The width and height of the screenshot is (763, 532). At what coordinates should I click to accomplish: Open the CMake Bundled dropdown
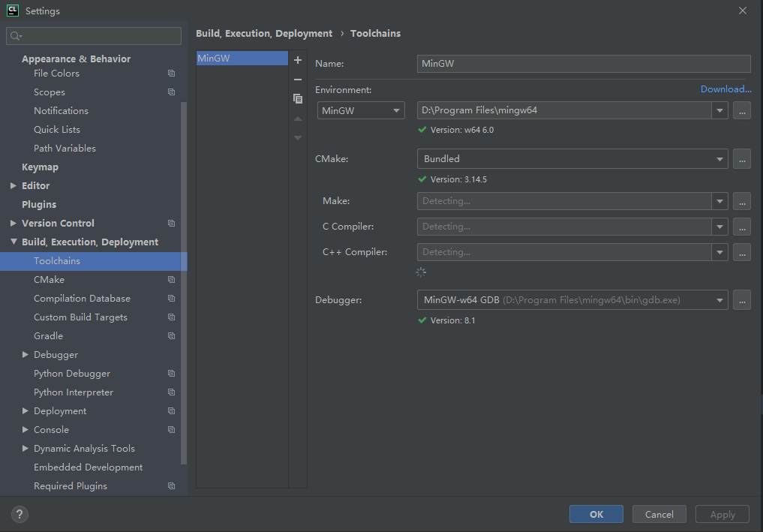572,158
